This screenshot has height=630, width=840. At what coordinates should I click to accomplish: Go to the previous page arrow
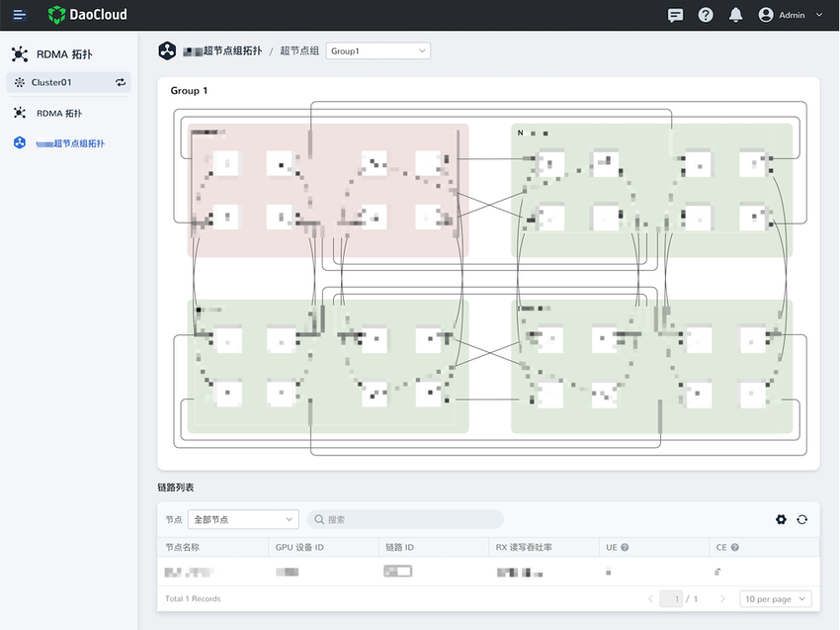(649, 598)
